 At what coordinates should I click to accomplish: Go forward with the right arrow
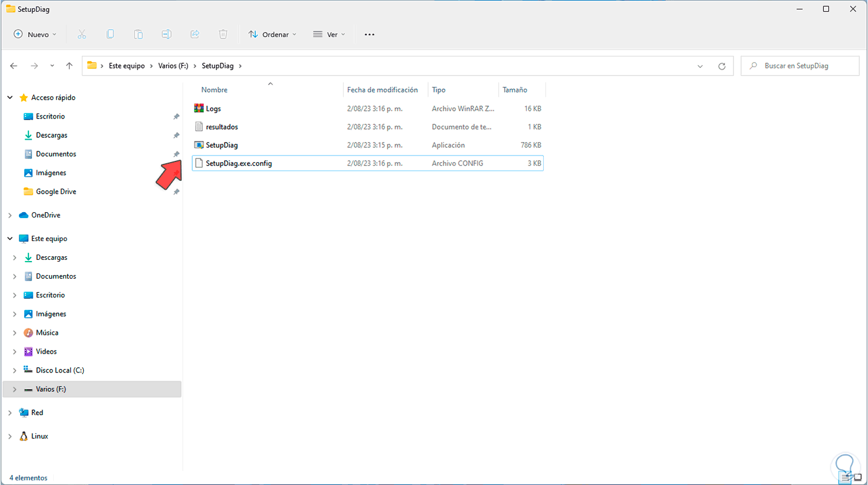[34, 66]
